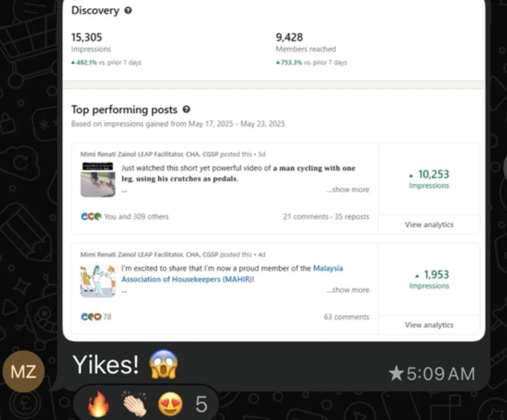Image resolution: width=507 pixels, height=420 pixels.
Task: Open Malaysia Association of Housekeepers link
Action: [232, 274]
